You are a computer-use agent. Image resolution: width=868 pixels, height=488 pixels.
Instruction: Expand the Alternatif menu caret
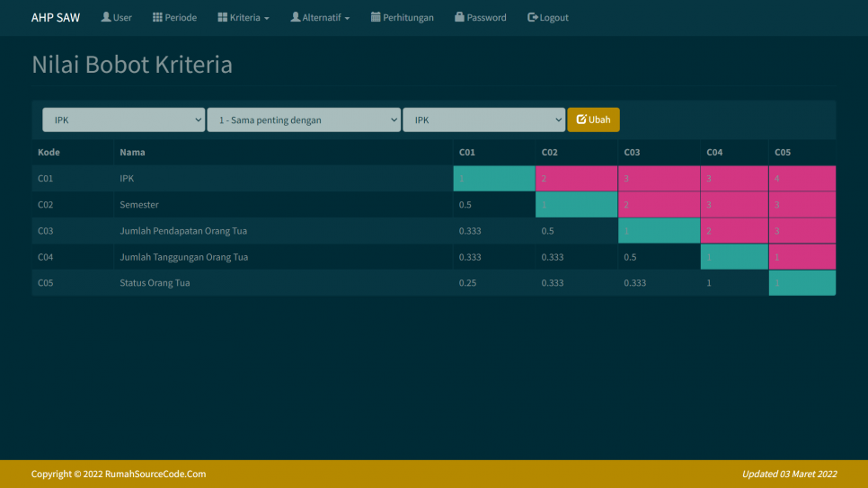[x=347, y=18]
